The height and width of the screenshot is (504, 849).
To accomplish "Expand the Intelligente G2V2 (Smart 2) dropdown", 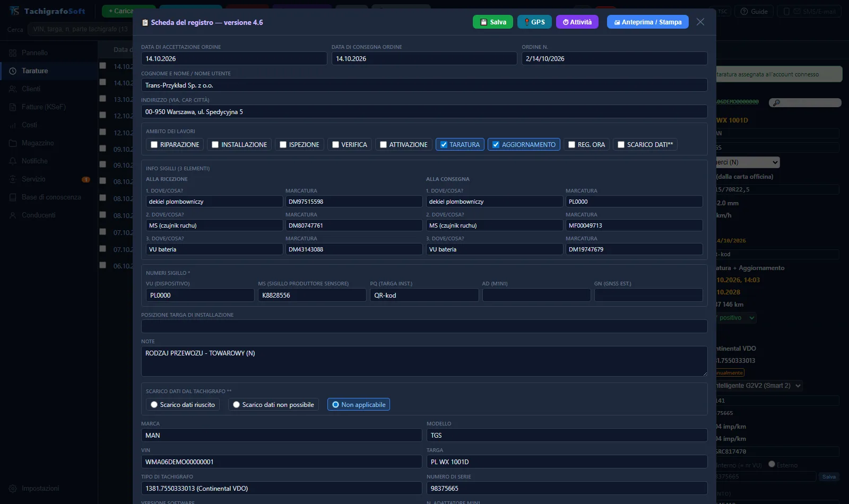I will click(759, 386).
